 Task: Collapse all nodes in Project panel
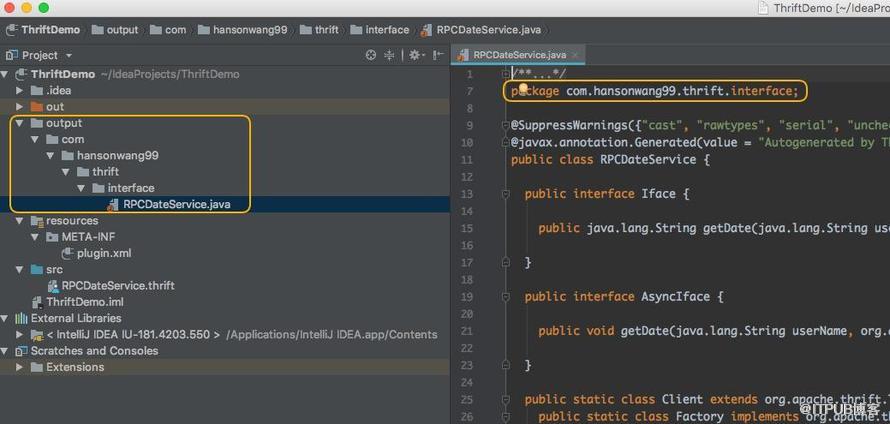389,55
